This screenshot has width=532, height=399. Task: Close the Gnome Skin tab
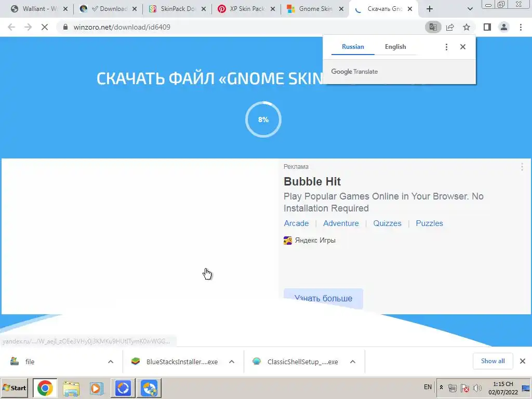point(341,9)
